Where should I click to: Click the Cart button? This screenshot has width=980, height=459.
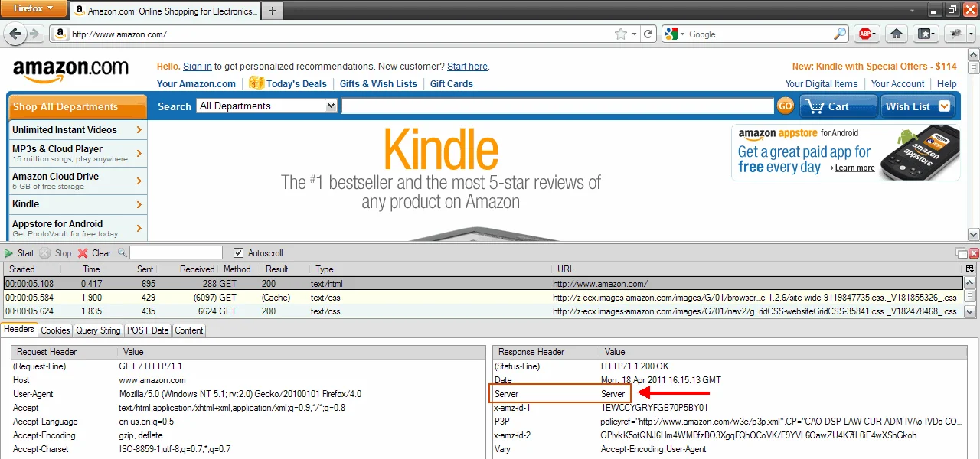pos(838,106)
